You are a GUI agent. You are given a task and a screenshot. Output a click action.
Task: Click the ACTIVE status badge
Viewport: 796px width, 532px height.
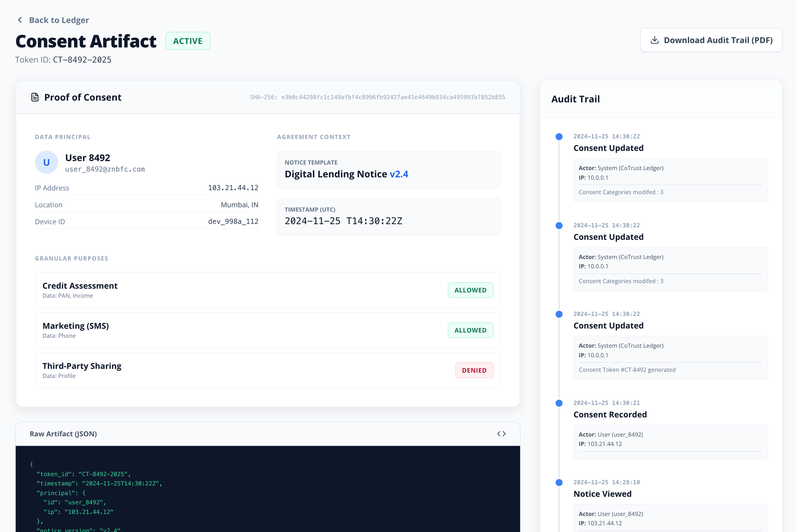188,41
